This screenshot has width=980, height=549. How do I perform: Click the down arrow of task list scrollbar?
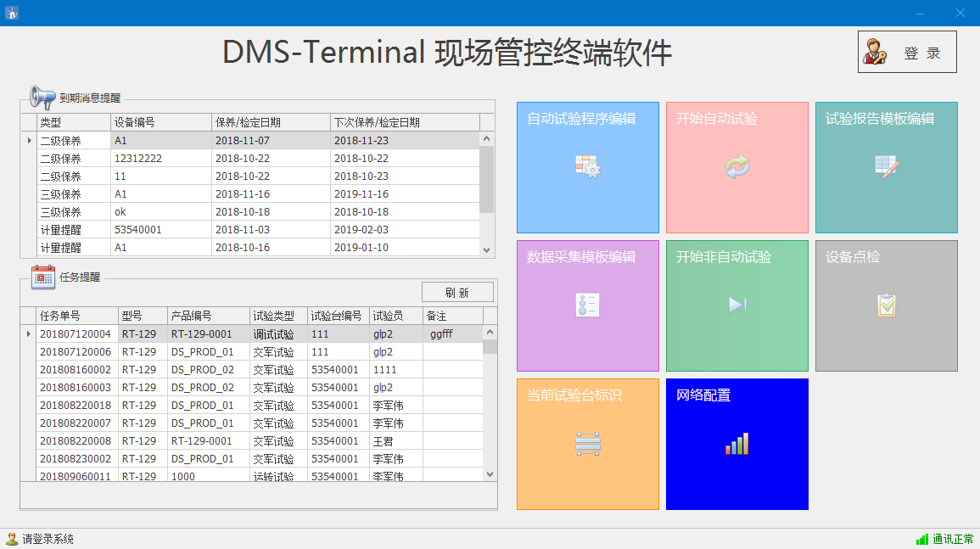tap(490, 474)
